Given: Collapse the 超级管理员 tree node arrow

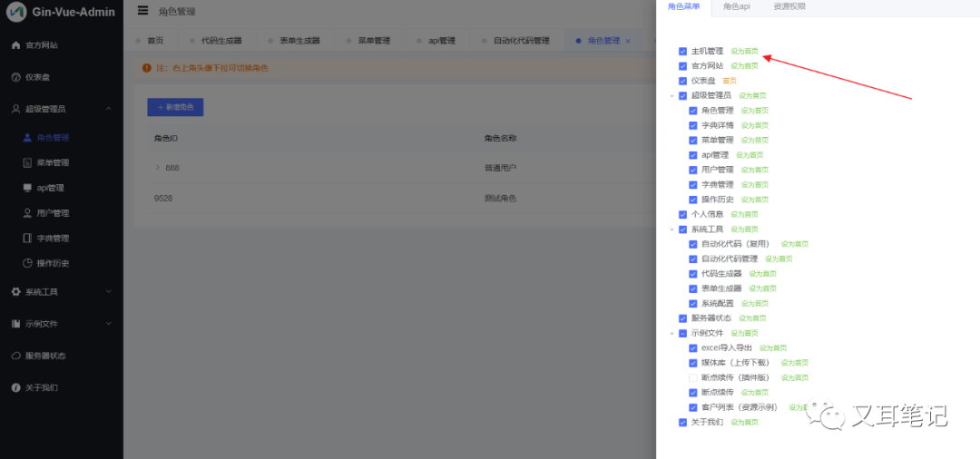Looking at the screenshot, I should click(672, 95).
